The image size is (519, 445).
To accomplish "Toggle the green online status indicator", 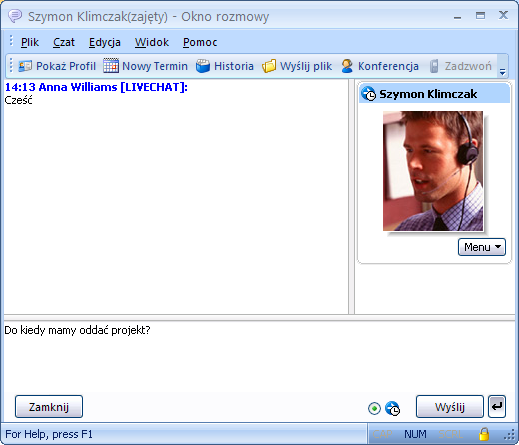I will tap(374, 408).
